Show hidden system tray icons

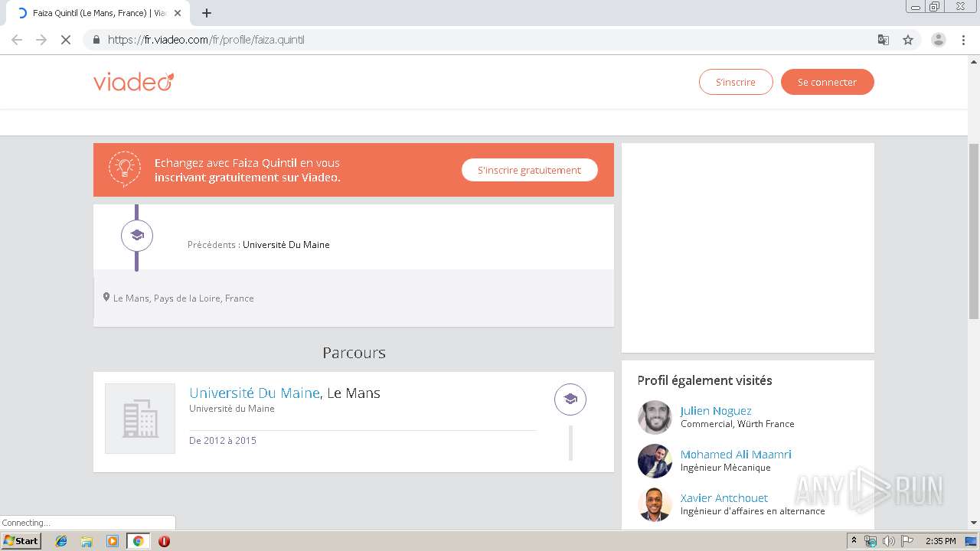point(854,541)
